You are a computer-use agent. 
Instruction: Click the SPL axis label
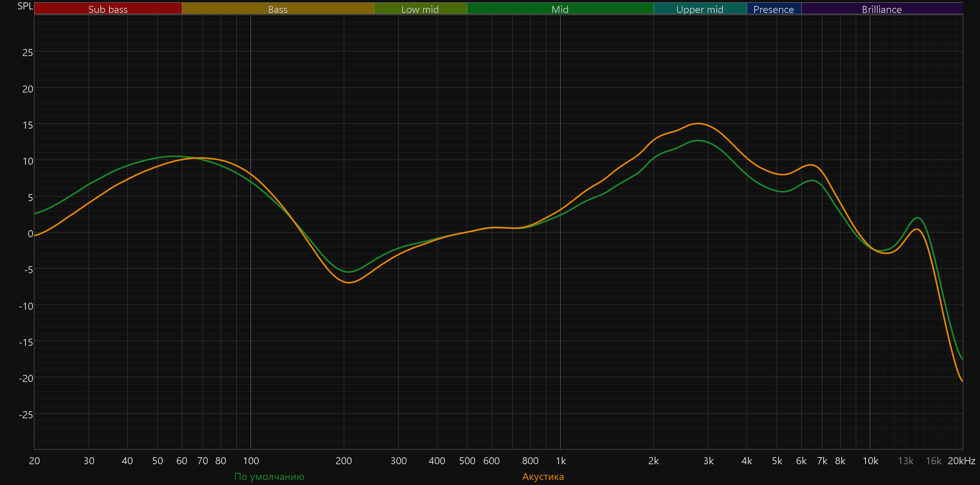click(x=25, y=6)
